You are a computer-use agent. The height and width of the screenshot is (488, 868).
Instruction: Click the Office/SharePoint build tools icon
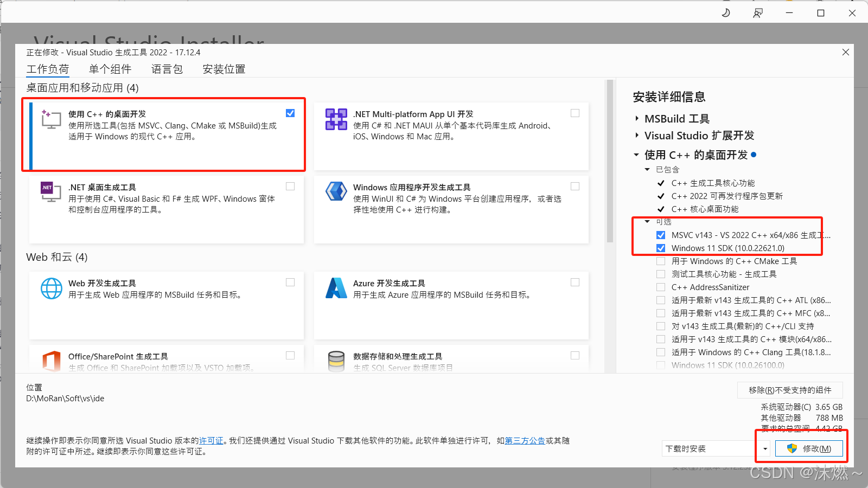pos(51,361)
